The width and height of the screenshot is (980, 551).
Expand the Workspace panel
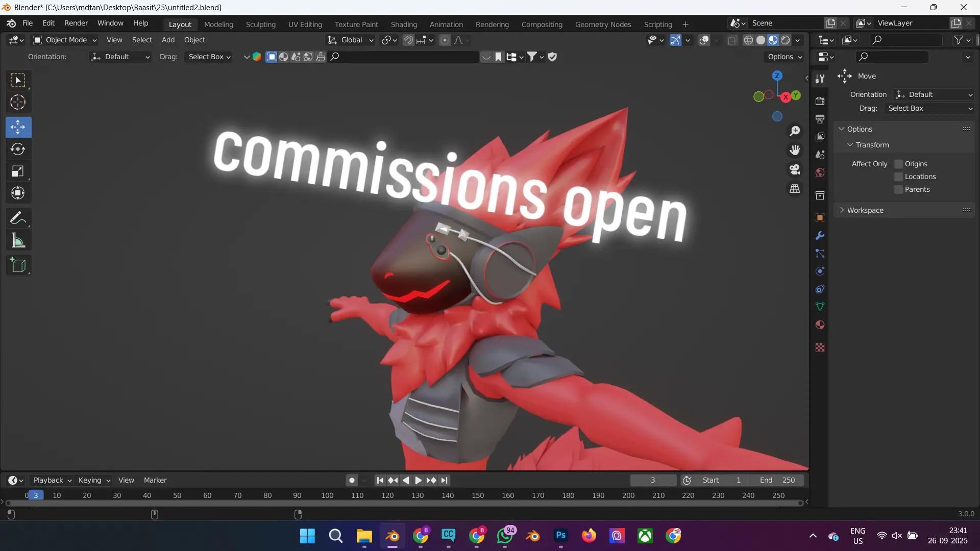coord(865,210)
